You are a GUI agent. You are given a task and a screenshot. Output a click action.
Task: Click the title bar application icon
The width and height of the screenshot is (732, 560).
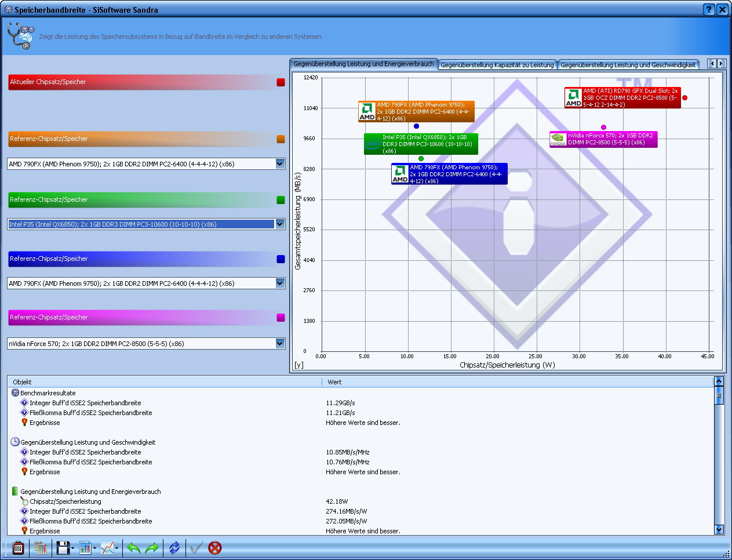coord(8,10)
